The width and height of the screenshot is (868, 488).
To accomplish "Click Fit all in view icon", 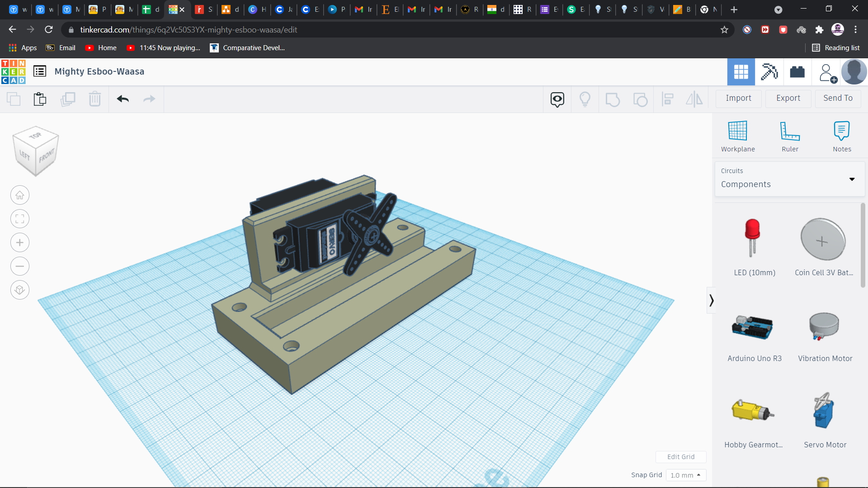I will (20, 219).
